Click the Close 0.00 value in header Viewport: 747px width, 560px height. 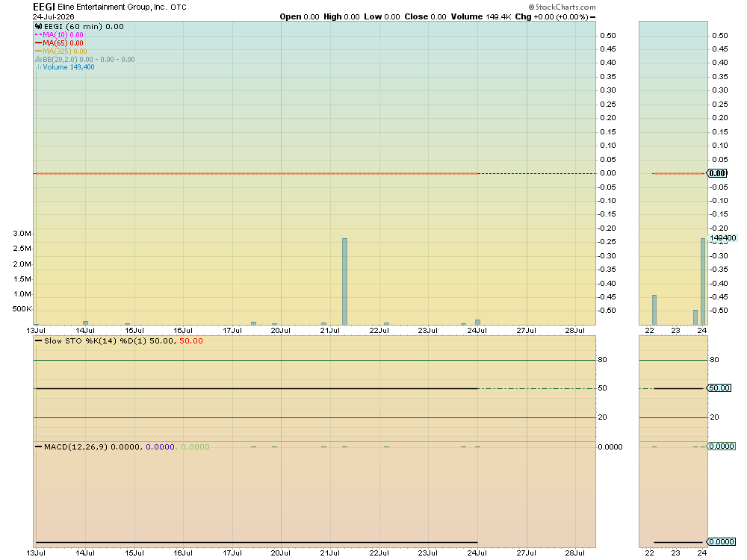click(x=426, y=16)
